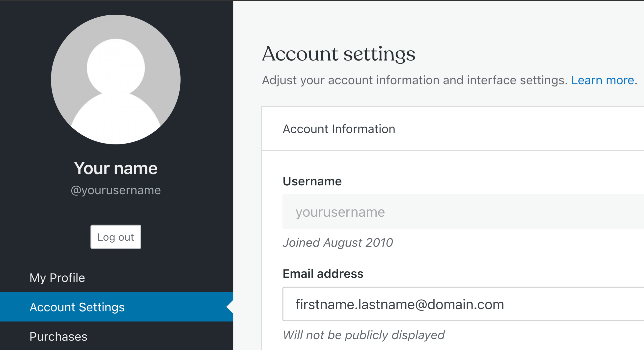Click the Username field label
Image resolution: width=644 pixels, height=350 pixels.
click(312, 181)
